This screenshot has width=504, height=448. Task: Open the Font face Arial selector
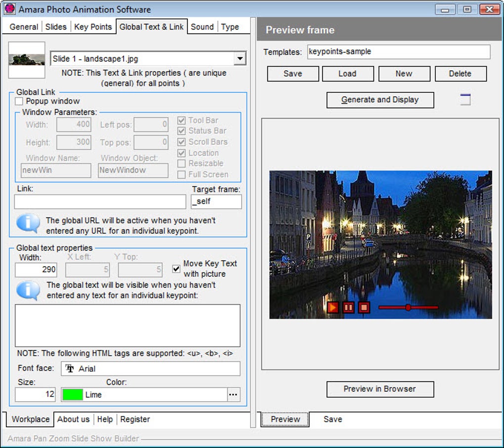point(150,368)
